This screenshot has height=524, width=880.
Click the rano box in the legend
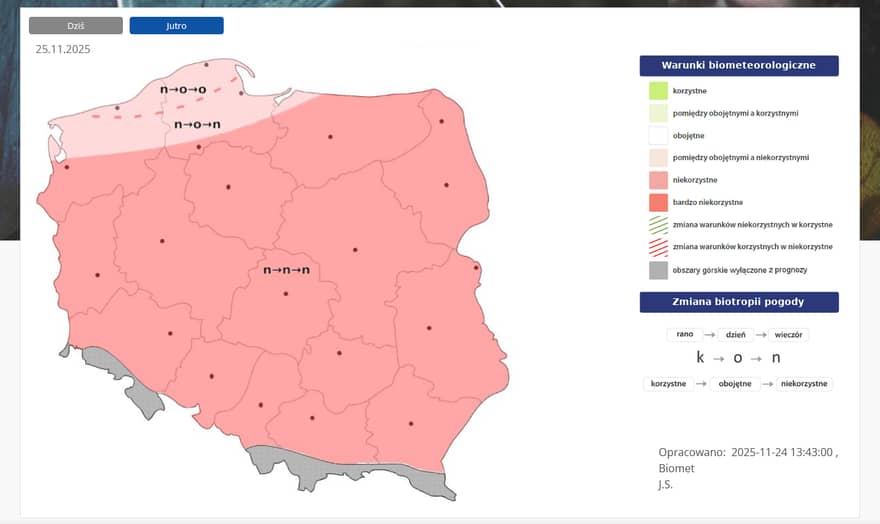tap(684, 335)
